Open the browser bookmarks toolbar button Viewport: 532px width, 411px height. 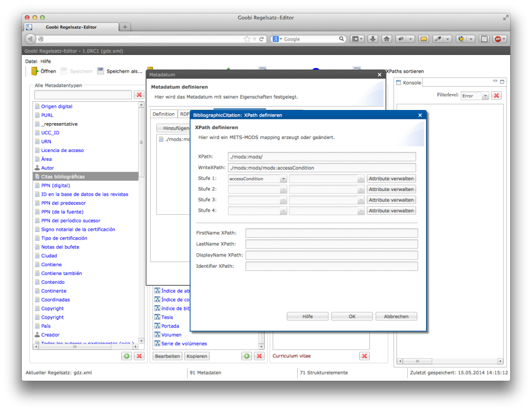pos(357,39)
